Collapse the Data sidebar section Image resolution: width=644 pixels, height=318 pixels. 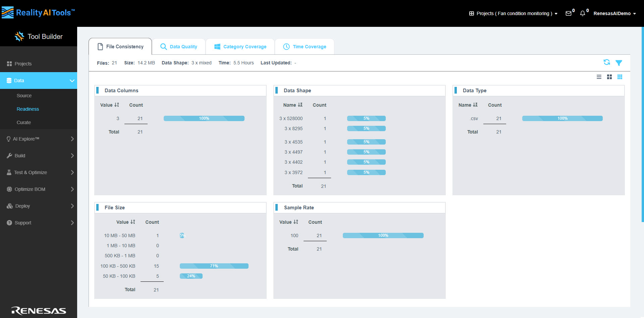coord(72,81)
